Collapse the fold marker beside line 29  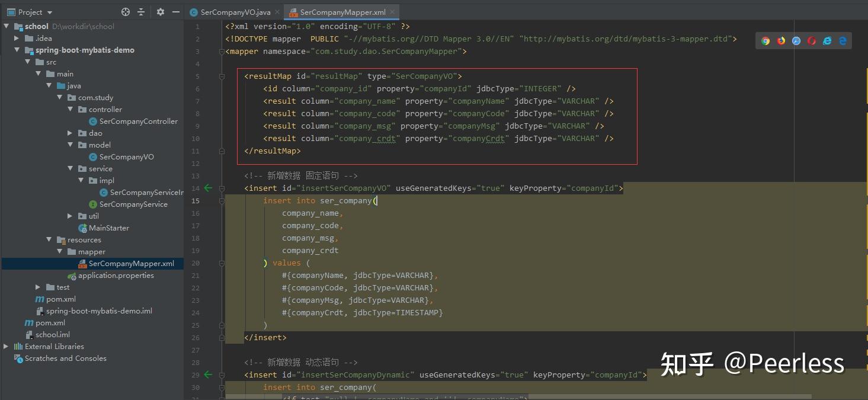[222, 375]
